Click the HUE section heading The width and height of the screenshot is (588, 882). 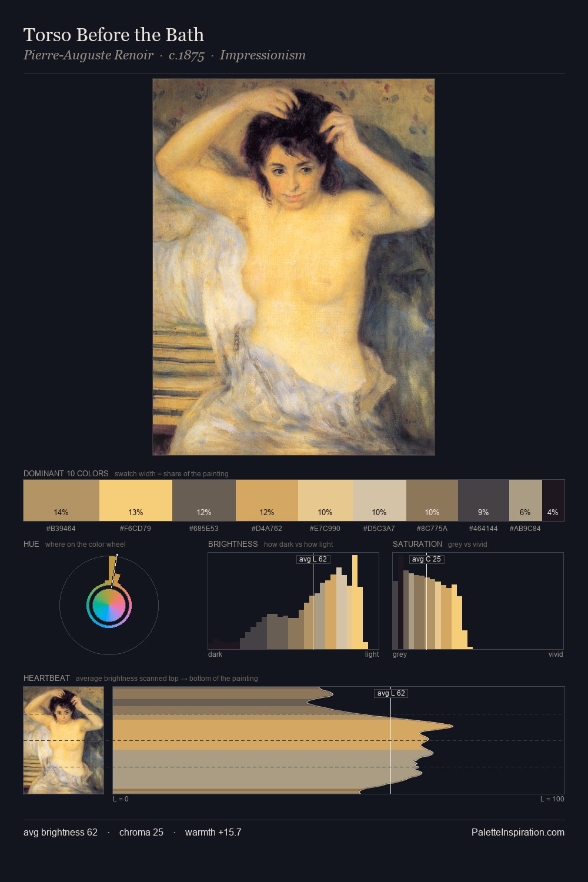point(31,544)
